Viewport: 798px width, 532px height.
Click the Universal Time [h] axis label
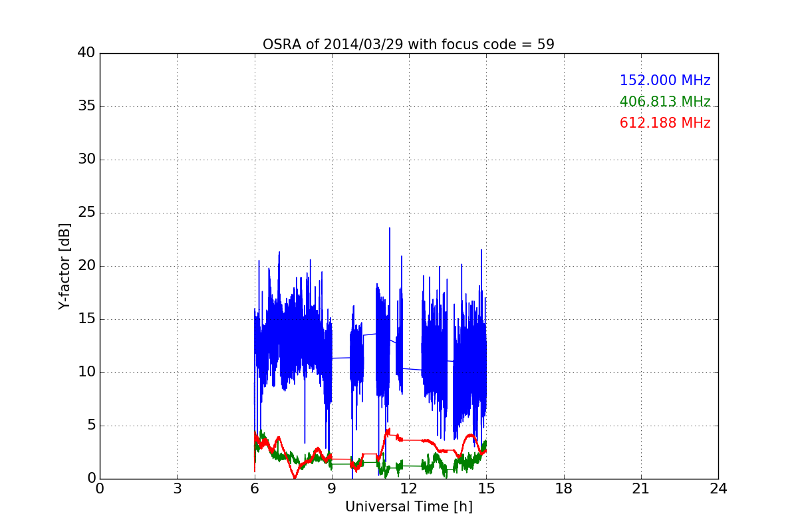(409, 507)
